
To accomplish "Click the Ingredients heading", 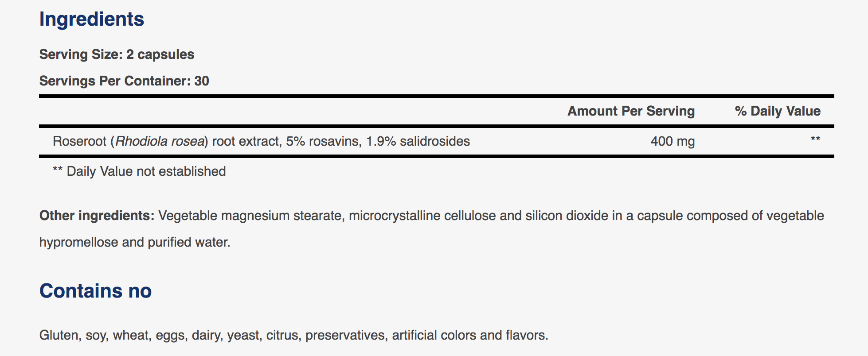I will coord(92,19).
